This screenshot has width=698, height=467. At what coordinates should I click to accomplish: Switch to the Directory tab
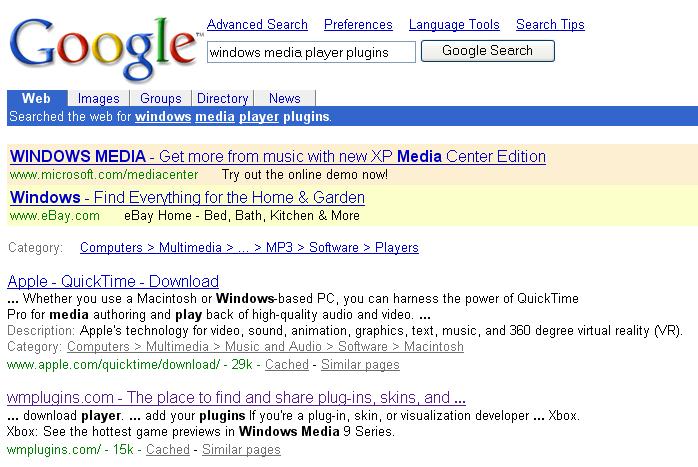223,98
